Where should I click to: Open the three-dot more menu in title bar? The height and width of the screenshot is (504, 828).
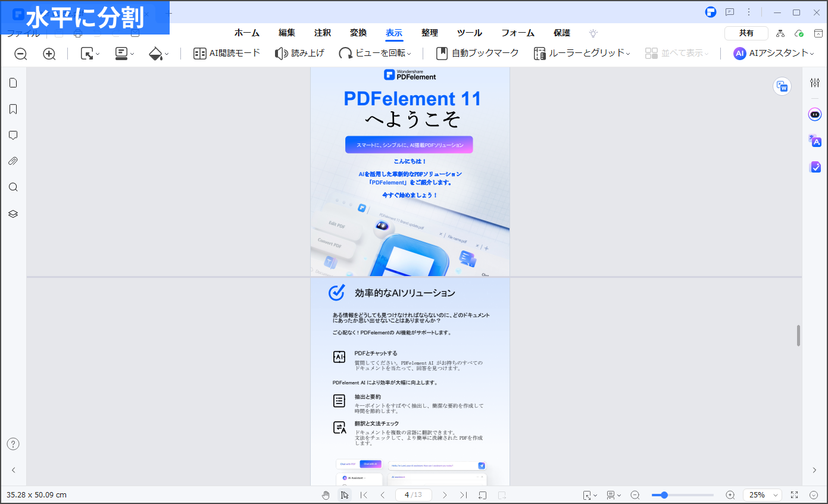(749, 12)
